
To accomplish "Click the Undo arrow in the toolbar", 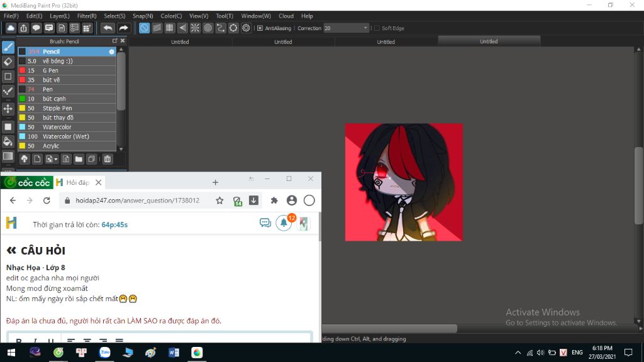I will [x=108, y=28].
